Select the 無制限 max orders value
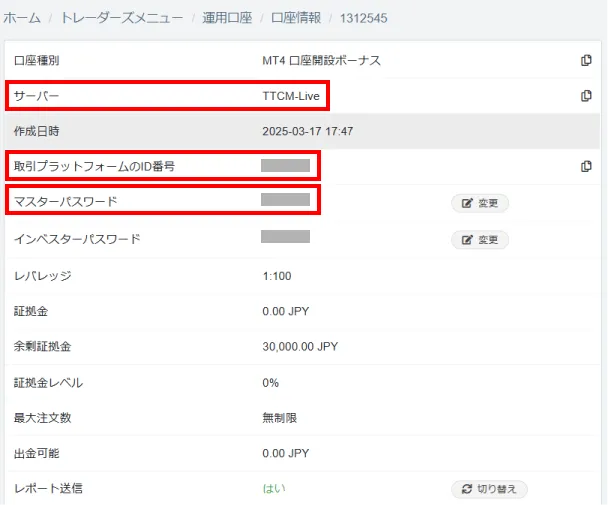The height and width of the screenshot is (505, 608). [x=280, y=418]
